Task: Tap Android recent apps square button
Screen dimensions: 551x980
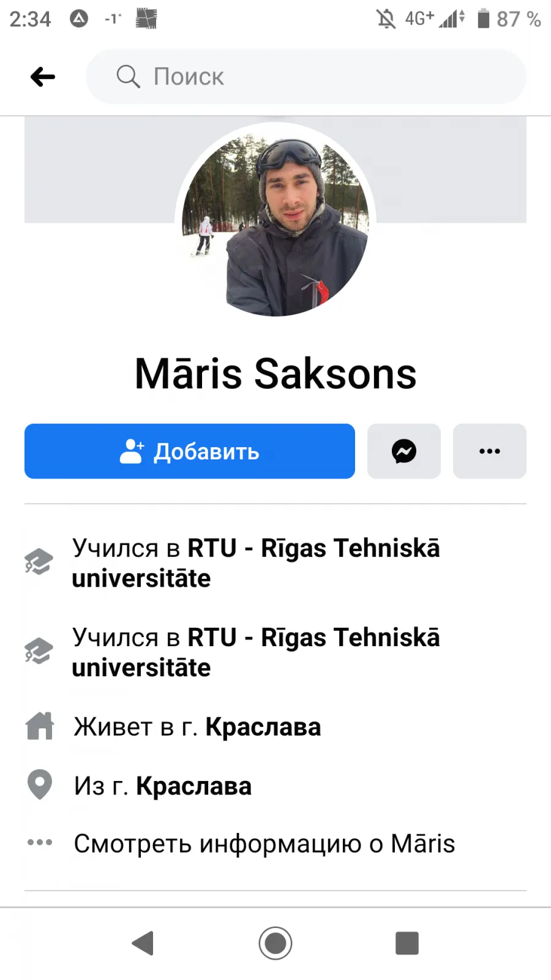Action: coord(407,943)
